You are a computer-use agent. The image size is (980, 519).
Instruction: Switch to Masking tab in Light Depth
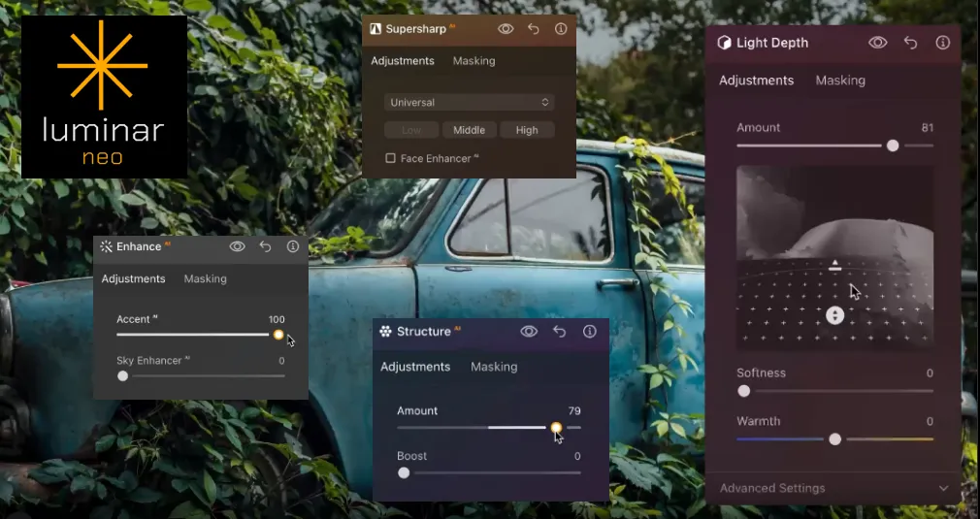[x=840, y=81]
